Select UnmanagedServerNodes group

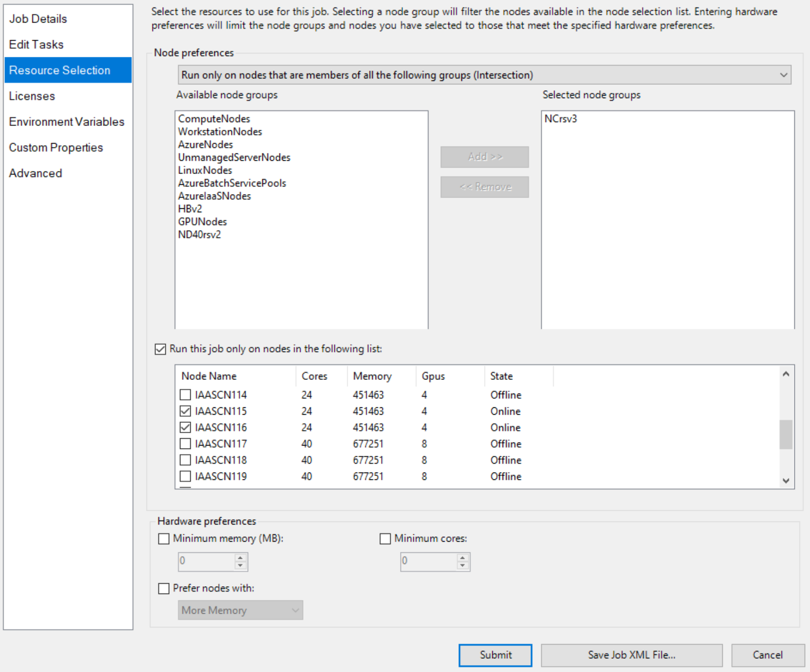click(234, 157)
